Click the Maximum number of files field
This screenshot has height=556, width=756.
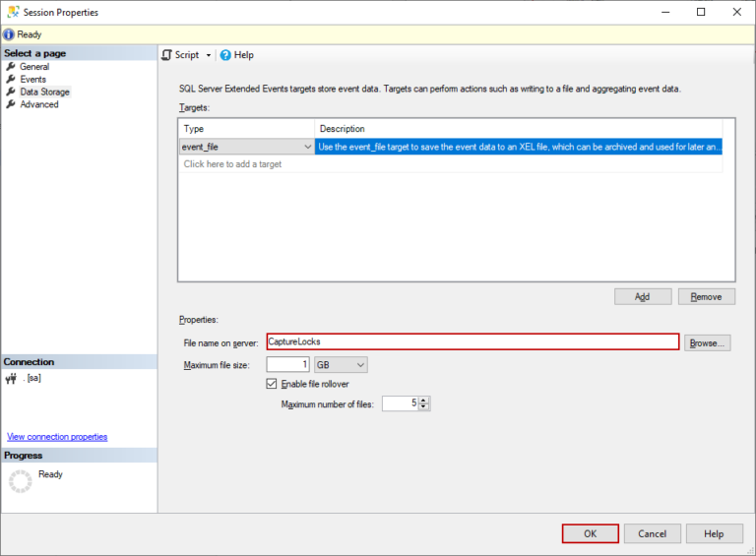[400, 403]
